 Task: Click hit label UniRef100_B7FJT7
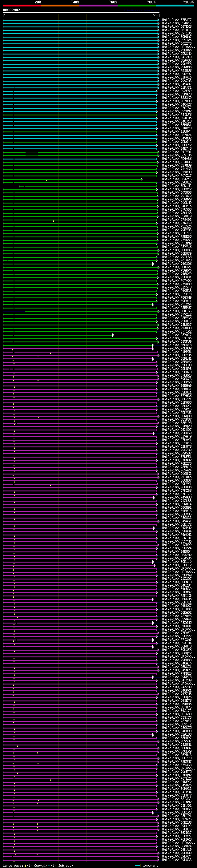click(x=177, y=20)
